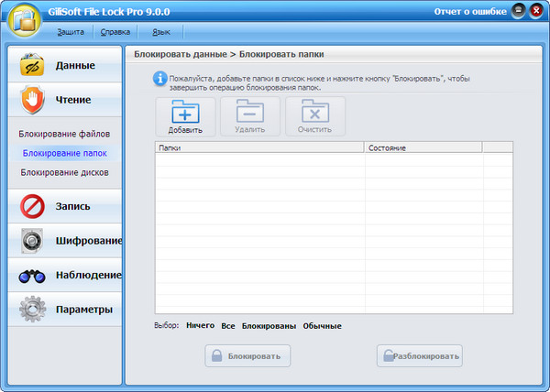Open the Защита menu
The height and width of the screenshot is (392, 550).
tap(71, 32)
